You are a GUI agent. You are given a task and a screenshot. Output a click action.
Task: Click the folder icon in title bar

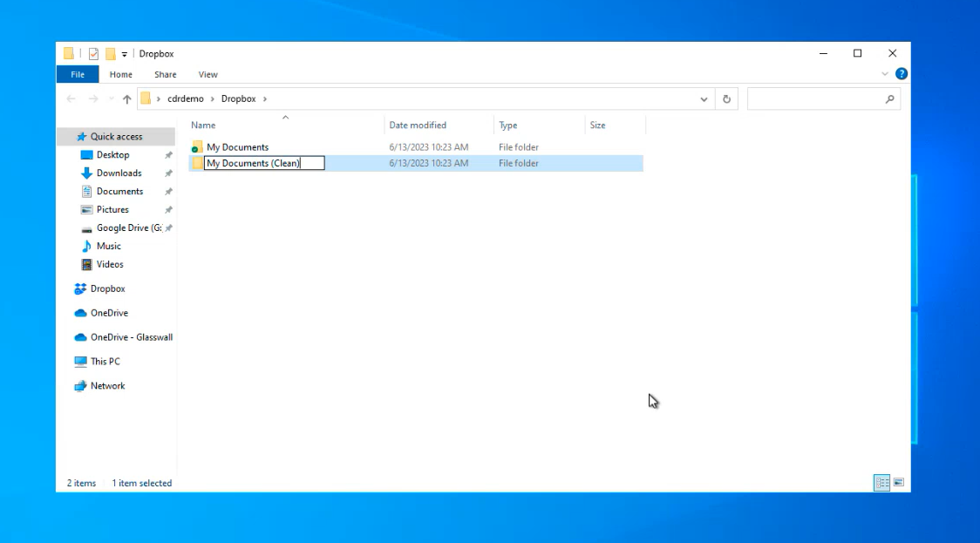(x=69, y=54)
